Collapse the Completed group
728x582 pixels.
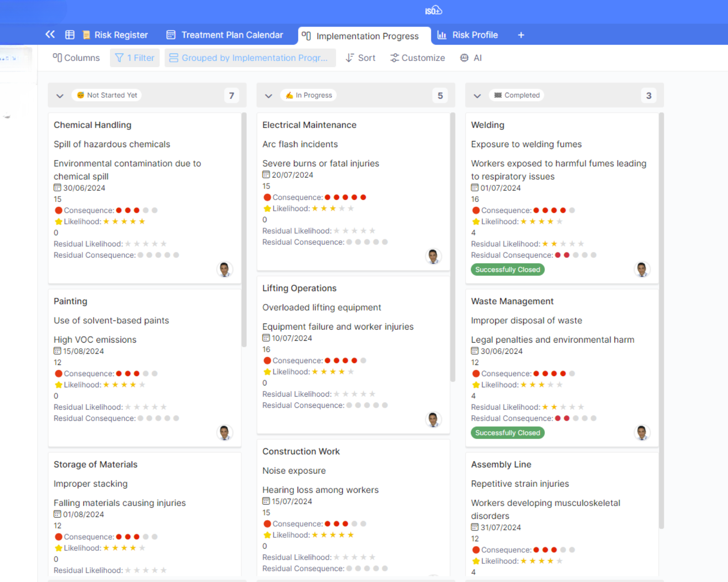tap(477, 95)
